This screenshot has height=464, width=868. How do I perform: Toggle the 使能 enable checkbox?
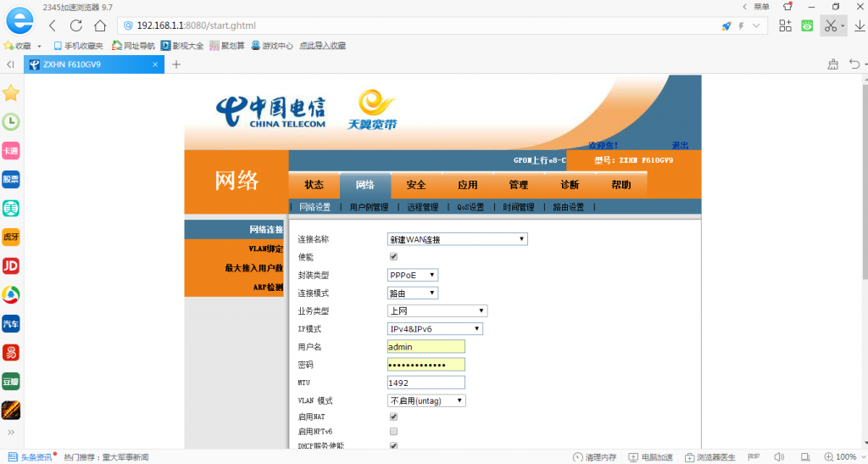click(393, 257)
